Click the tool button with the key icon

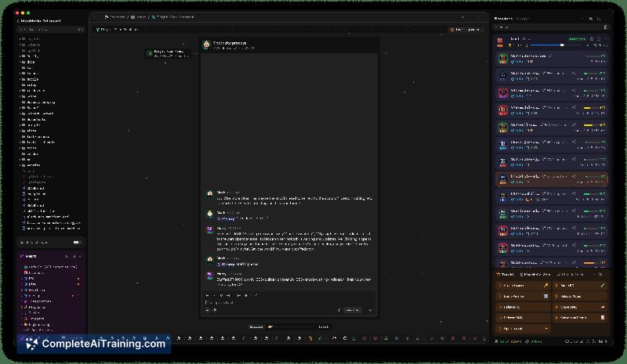pos(523,286)
